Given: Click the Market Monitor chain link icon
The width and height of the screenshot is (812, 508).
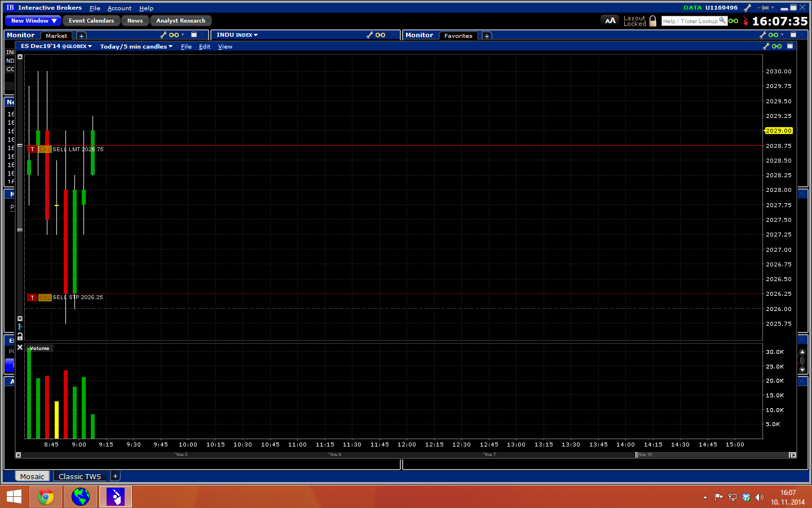Looking at the screenshot, I should click(174, 35).
